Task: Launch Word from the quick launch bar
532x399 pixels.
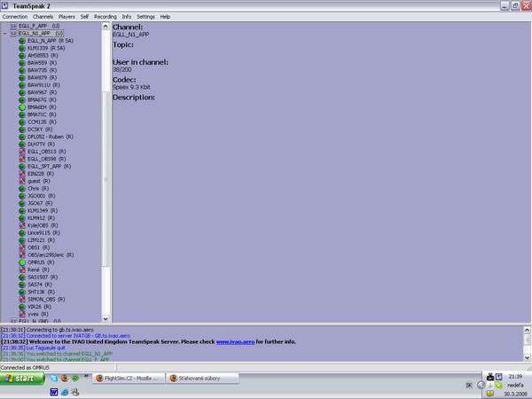Action: coord(54,392)
